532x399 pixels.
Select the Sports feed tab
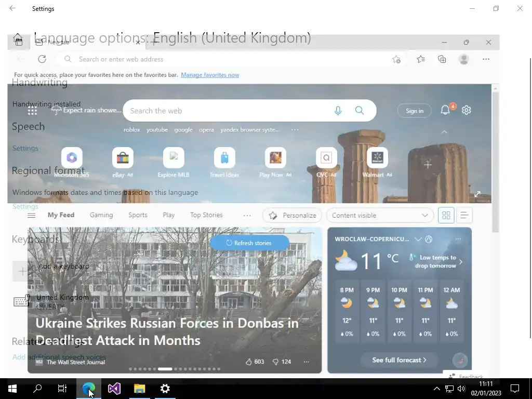coord(138,215)
